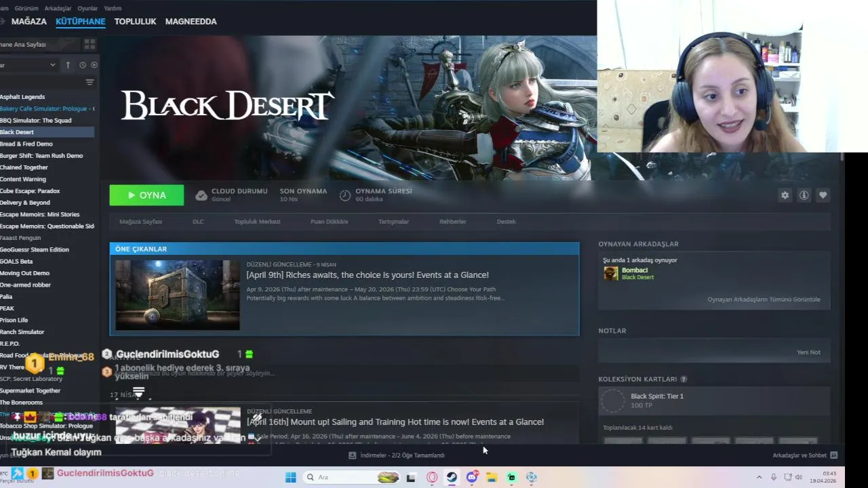Select Bread & Fred Demo in library
The image size is (868, 488).
coord(26,144)
